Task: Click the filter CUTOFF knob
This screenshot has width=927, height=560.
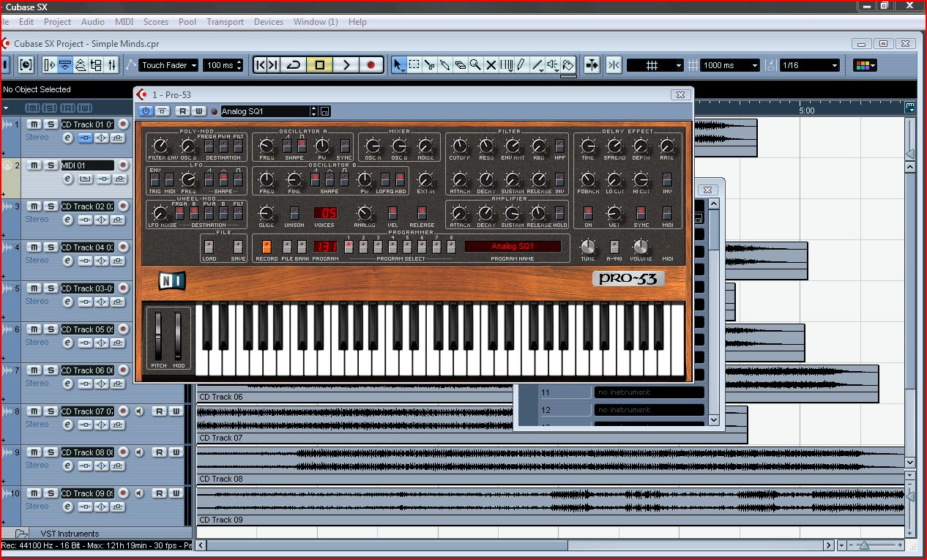Action: [460, 145]
